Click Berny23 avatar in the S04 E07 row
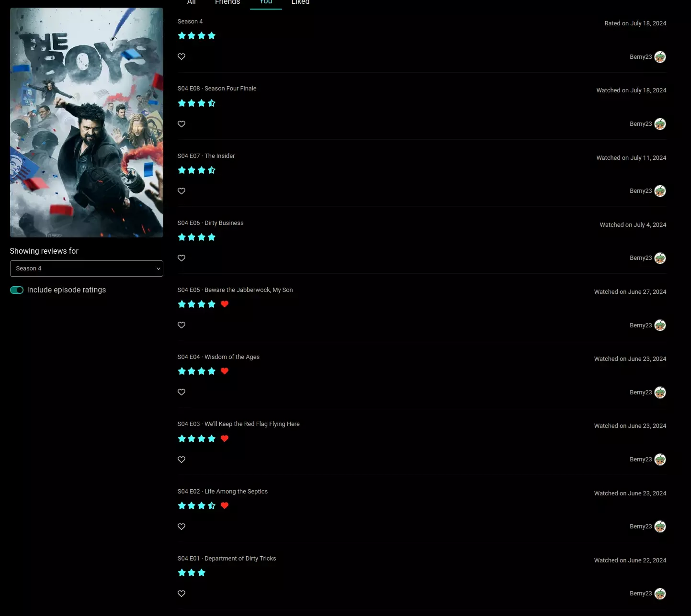 660,191
